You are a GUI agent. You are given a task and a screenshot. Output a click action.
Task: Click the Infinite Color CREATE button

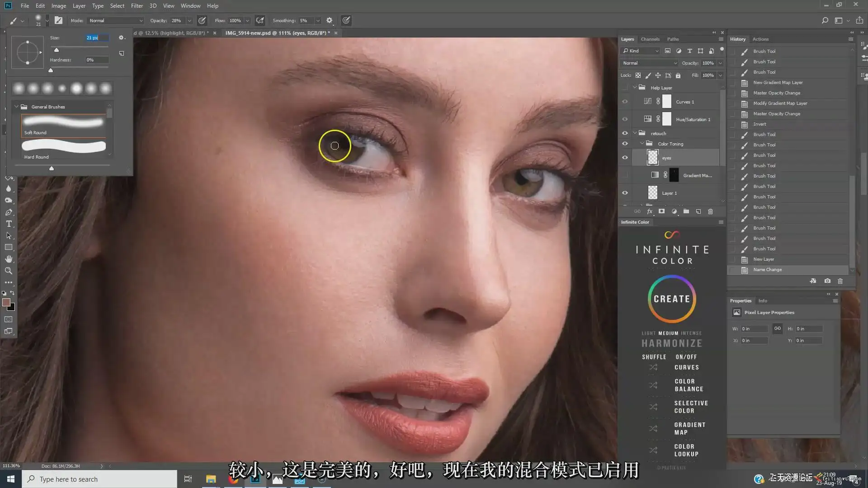click(672, 299)
